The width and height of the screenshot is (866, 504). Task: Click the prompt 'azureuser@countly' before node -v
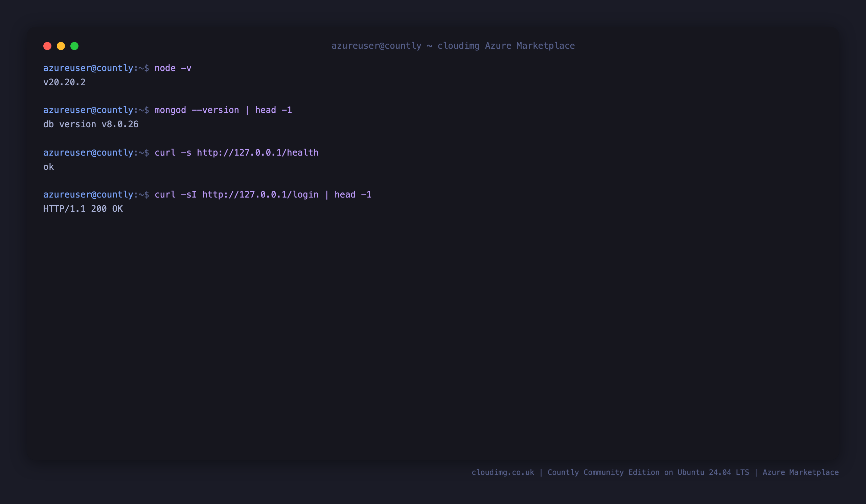coord(88,68)
